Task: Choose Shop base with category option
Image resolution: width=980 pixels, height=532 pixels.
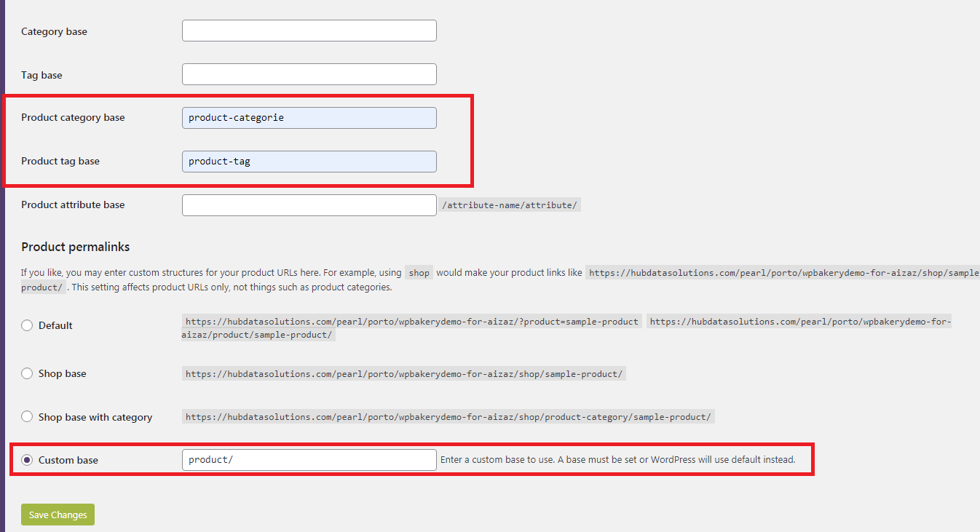Action: pyautogui.click(x=27, y=417)
